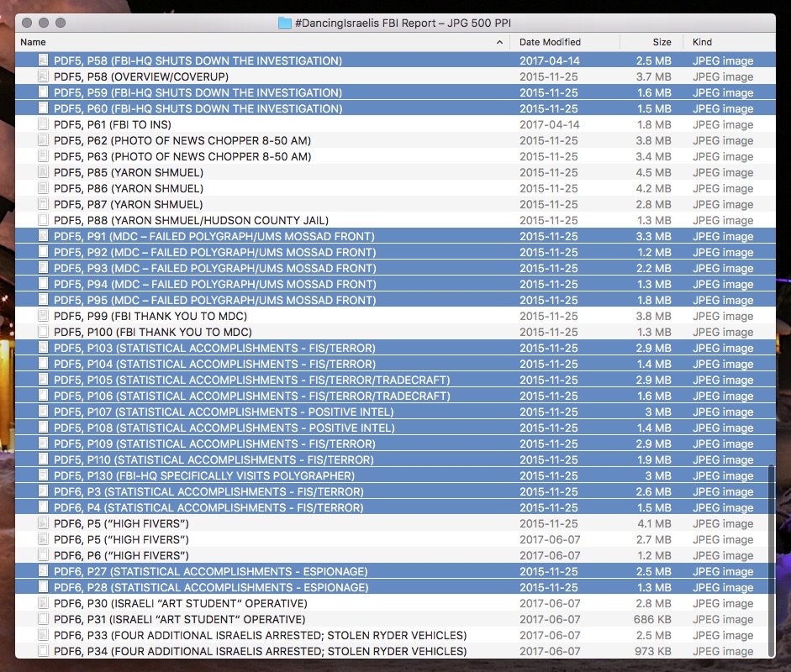
Task: Select the 2.7 MB PDF6, P5 ("HIGH FIVERS") row
Action: [x=395, y=539]
